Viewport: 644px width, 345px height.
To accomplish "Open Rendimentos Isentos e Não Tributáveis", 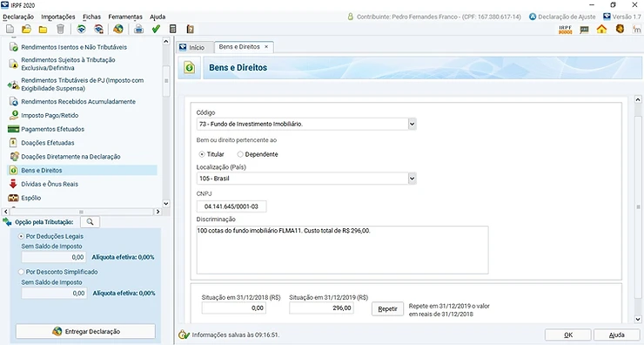I will pyautogui.click(x=74, y=47).
